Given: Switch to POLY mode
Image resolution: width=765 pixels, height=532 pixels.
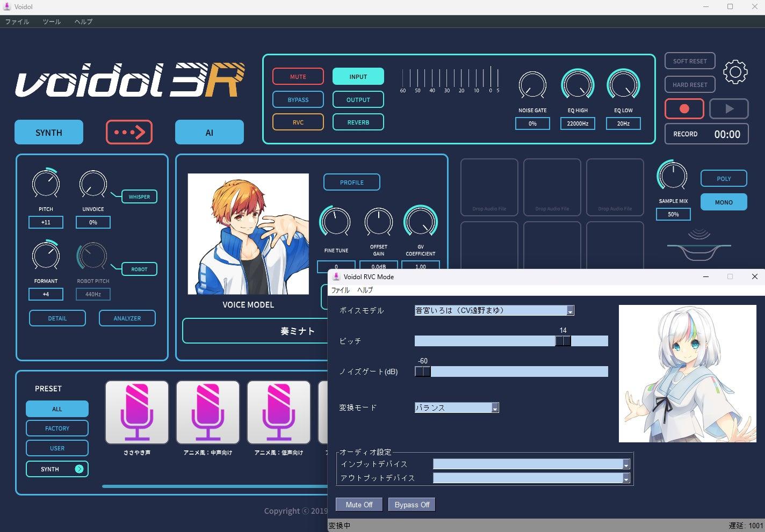Looking at the screenshot, I should pos(724,179).
